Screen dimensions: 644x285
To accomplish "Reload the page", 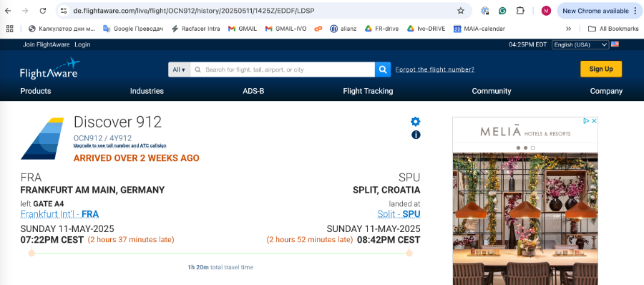I will tap(43, 11).
